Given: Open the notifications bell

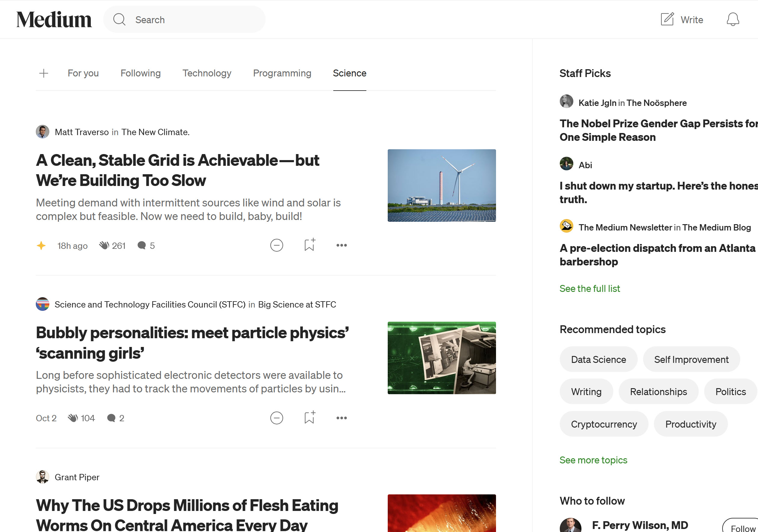Looking at the screenshot, I should pyautogui.click(x=732, y=20).
